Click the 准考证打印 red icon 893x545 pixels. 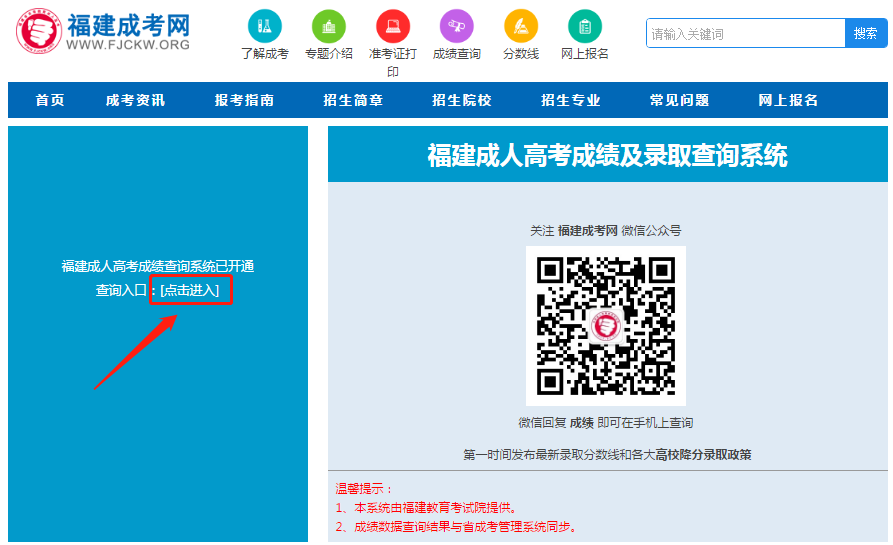click(393, 26)
